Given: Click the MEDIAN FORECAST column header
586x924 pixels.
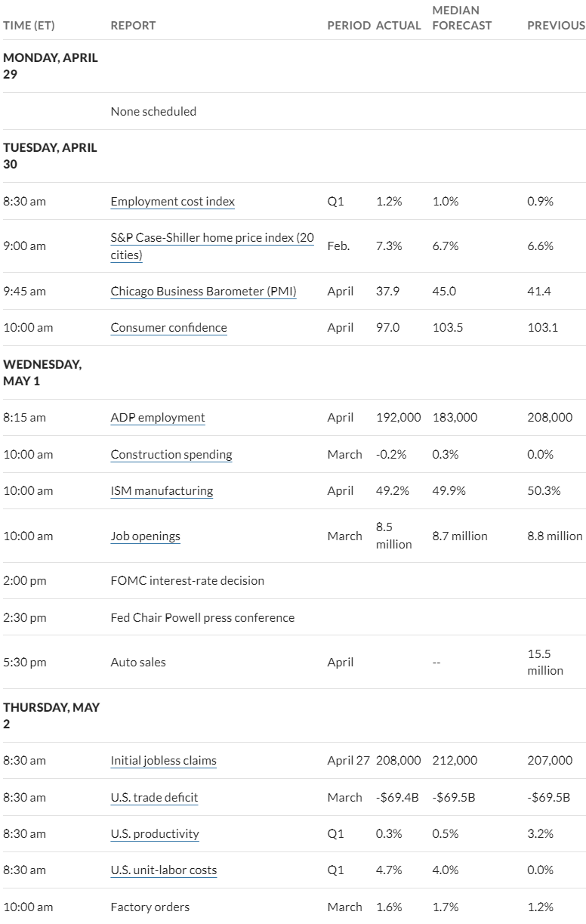Looking at the screenshot, I should click(x=461, y=18).
